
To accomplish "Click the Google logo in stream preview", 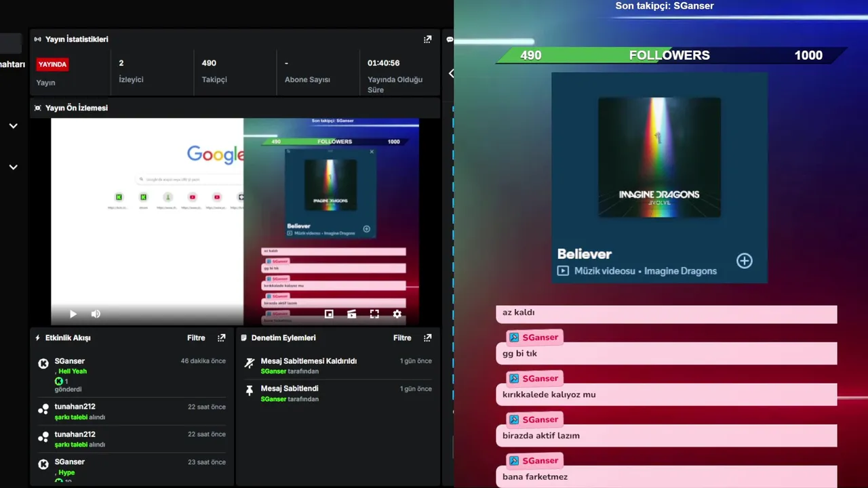I will (215, 155).
